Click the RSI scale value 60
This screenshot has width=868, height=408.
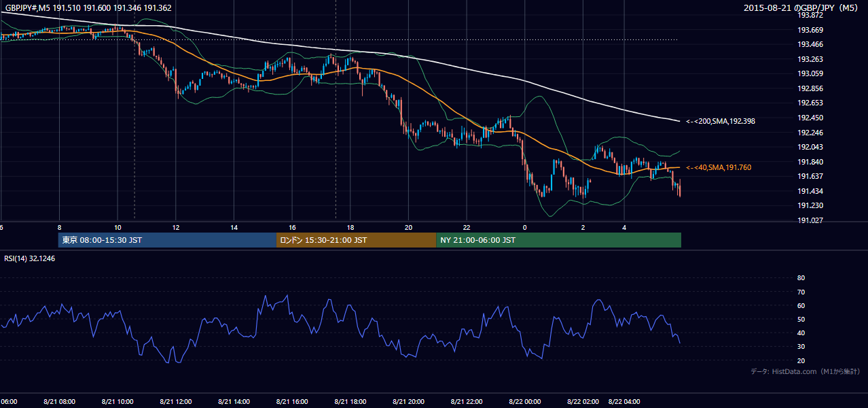click(801, 305)
